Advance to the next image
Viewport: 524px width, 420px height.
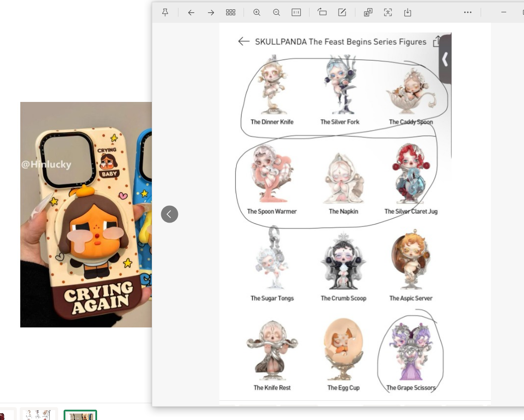coord(210,12)
